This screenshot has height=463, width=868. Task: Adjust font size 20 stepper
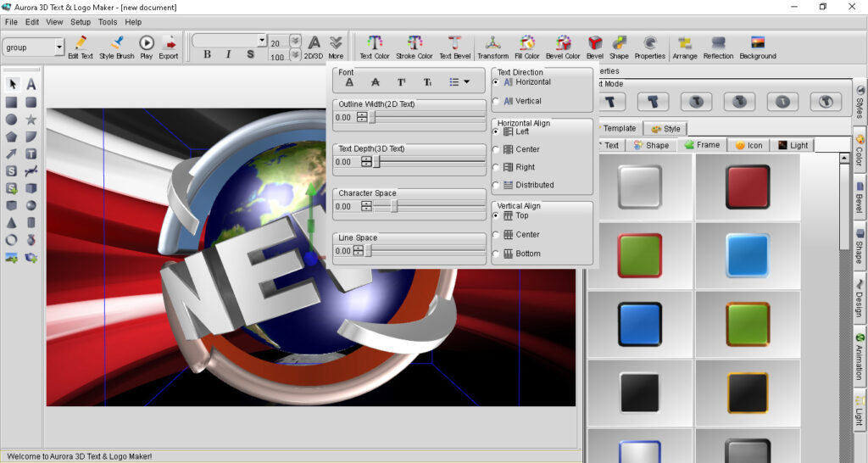[295, 41]
